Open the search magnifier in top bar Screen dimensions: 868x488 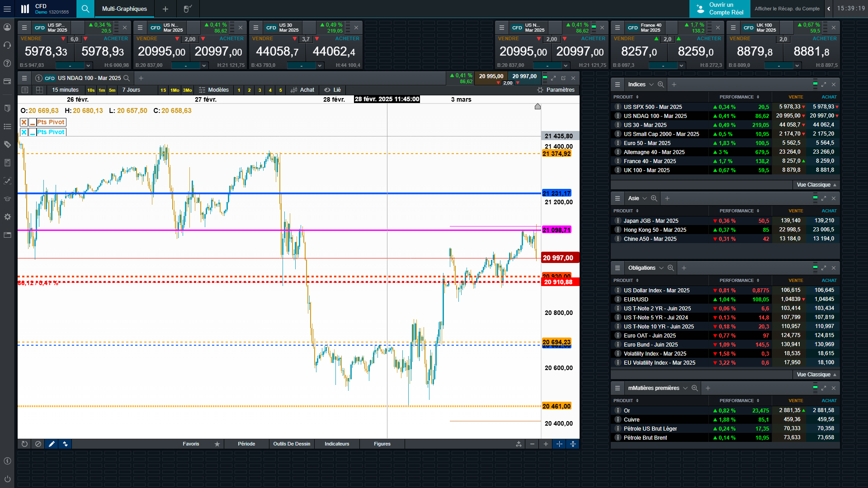85,9
